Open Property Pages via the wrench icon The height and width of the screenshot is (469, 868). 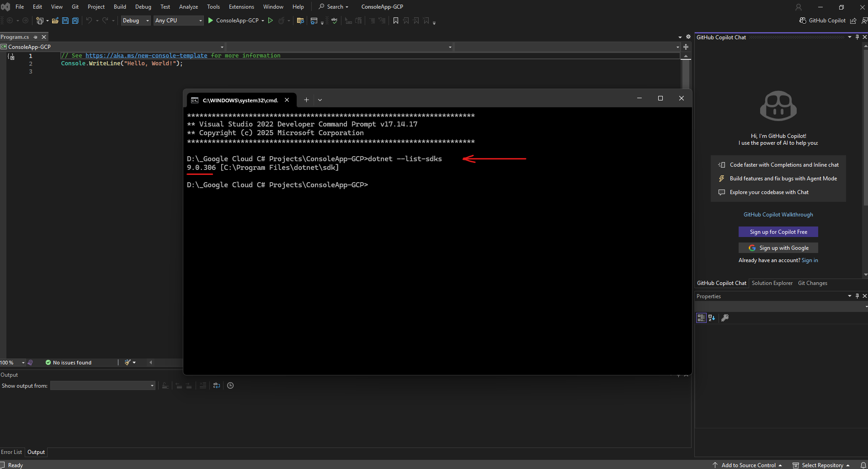tap(725, 318)
